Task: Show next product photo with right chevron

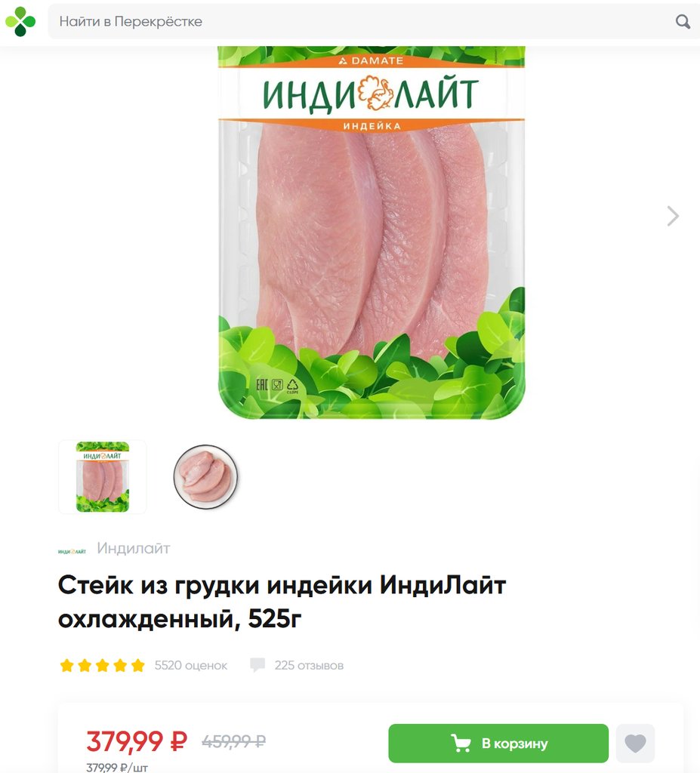Action: [x=673, y=216]
